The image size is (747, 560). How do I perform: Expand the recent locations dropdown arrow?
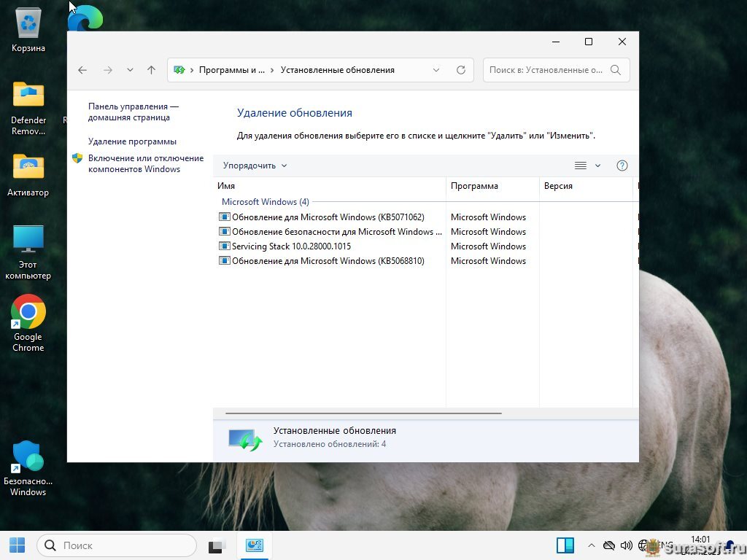(130, 70)
